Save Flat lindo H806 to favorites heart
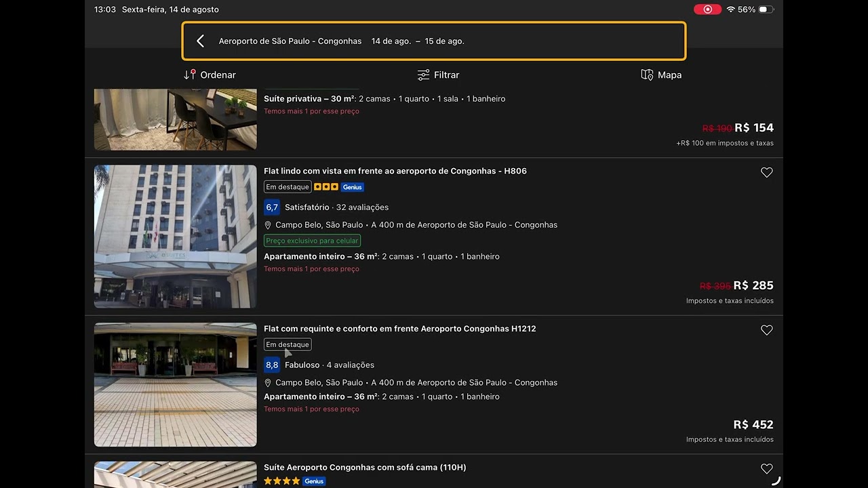This screenshot has width=868, height=488. coord(766,173)
